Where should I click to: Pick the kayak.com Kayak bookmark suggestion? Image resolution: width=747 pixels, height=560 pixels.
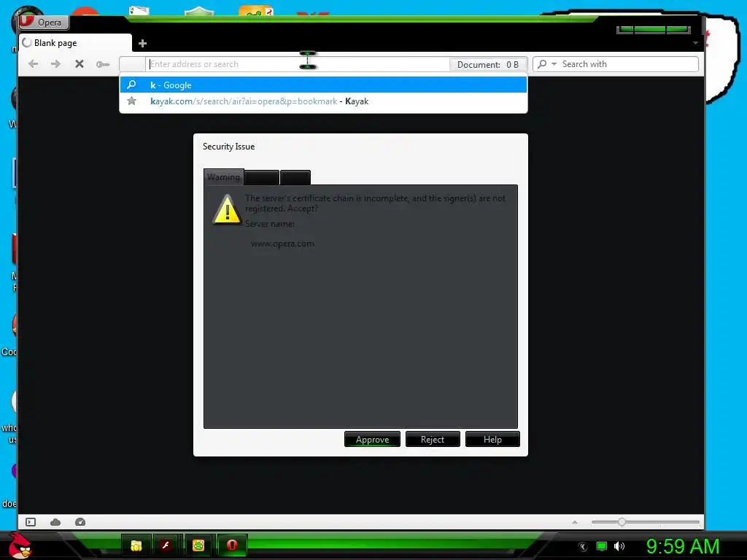(x=323, y=101)
